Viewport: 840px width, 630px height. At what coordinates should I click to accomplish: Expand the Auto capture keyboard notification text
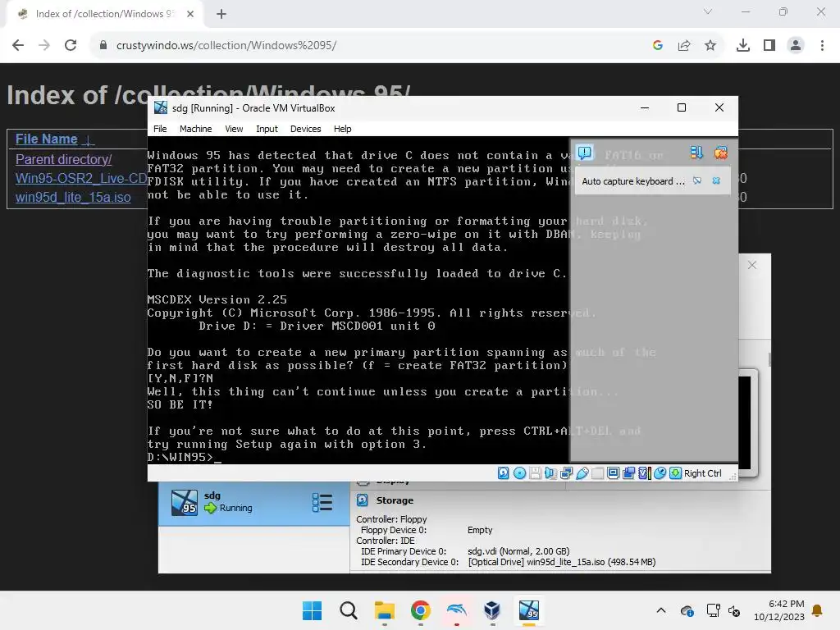633,181
